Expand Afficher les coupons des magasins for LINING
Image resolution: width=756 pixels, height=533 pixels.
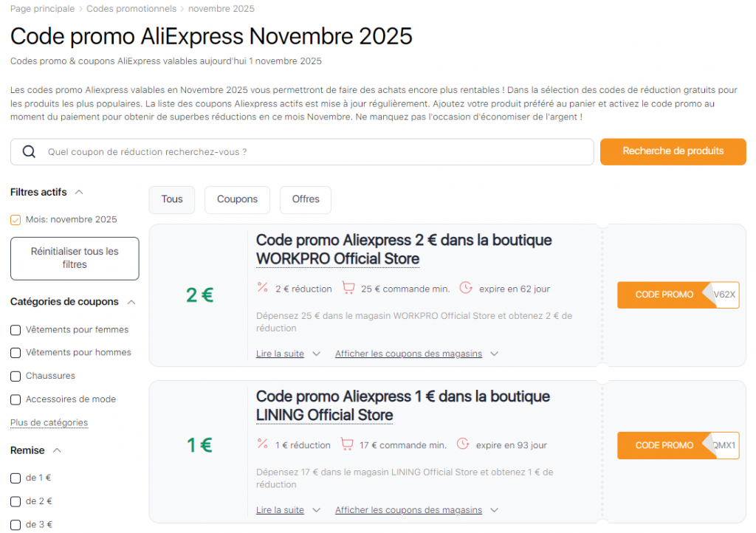point(416,510)
